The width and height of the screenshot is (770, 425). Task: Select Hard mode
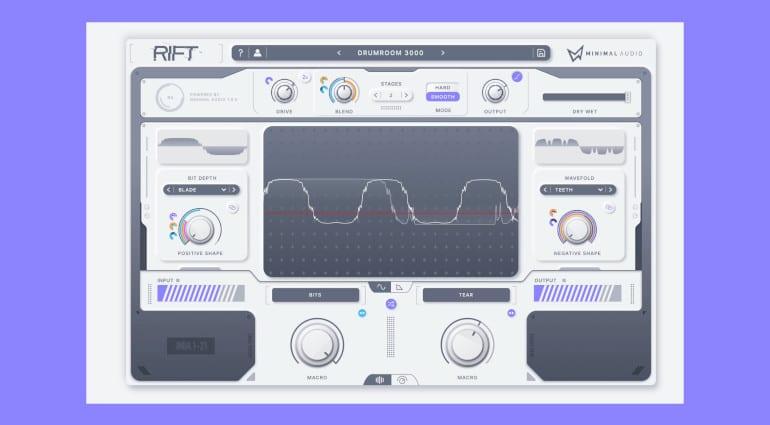[x=443, y=87]
